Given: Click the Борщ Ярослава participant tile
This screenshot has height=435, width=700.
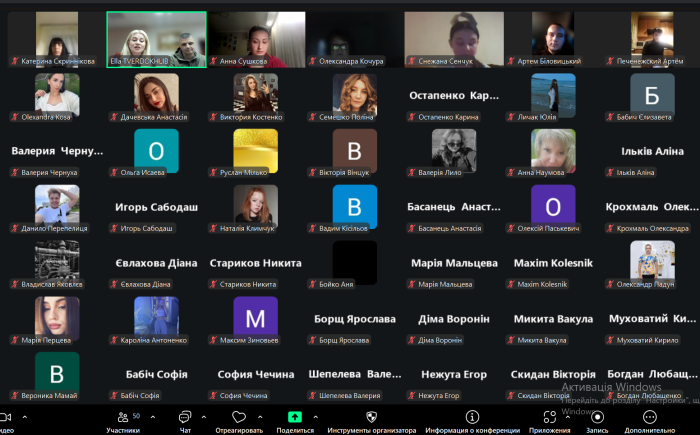Looking at the screenshot, I should [x=354, y=319].
